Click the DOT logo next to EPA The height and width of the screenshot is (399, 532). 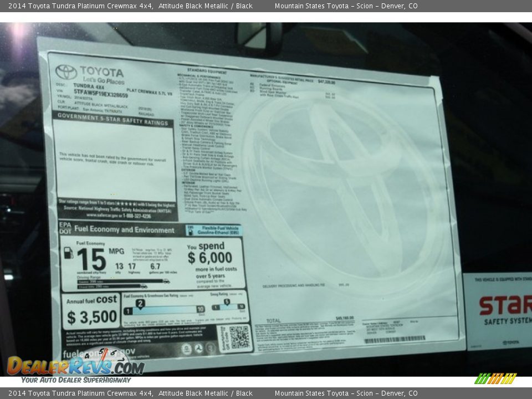coord(65,231)
